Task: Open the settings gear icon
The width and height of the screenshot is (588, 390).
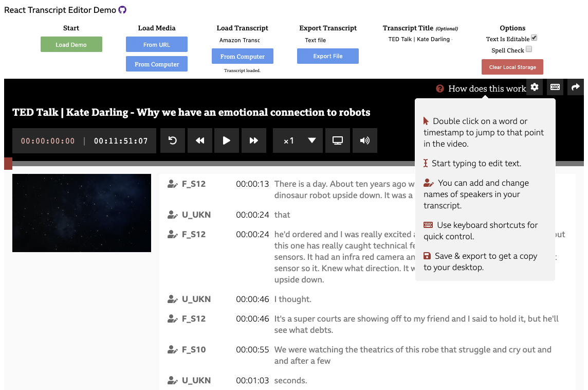Action: (x=535, y=87)
